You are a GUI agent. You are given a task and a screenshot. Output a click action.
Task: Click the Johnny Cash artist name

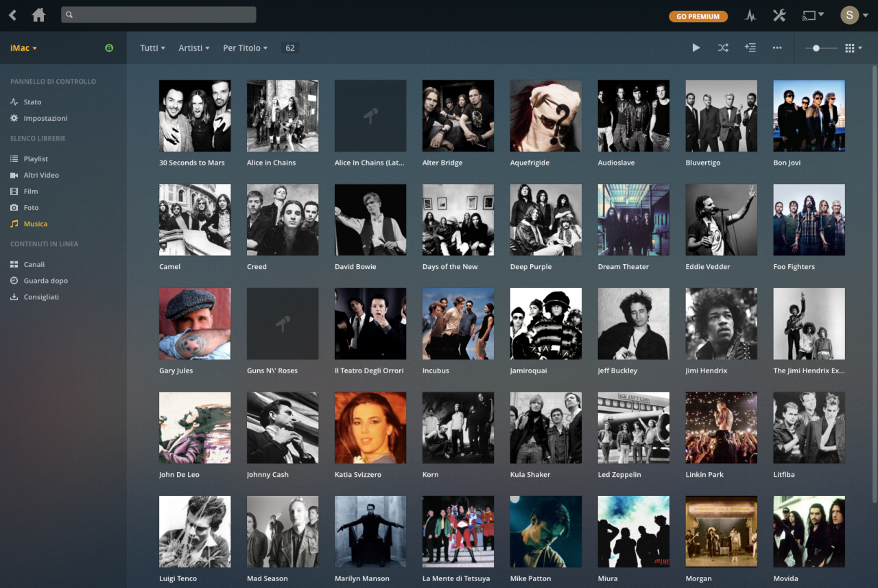coord(268,475)
